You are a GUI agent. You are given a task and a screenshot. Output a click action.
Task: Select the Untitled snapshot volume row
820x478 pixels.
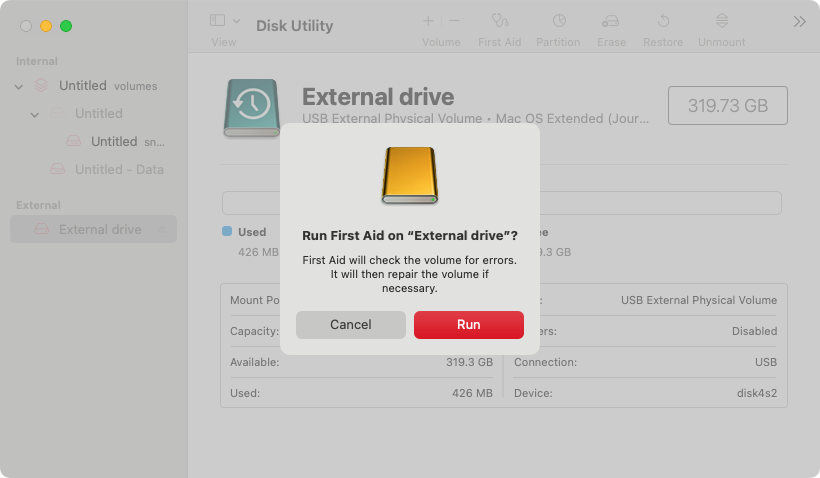(x=94, y=142)
